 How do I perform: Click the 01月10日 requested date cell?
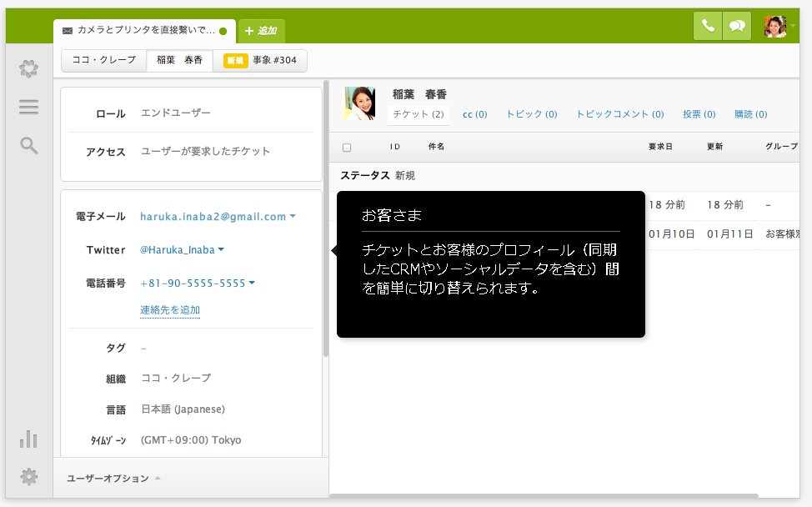click(x=671, y=234)
